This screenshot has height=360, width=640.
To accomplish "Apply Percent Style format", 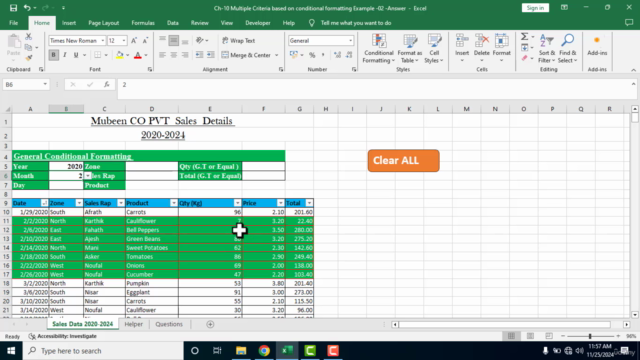I will 312,55.
